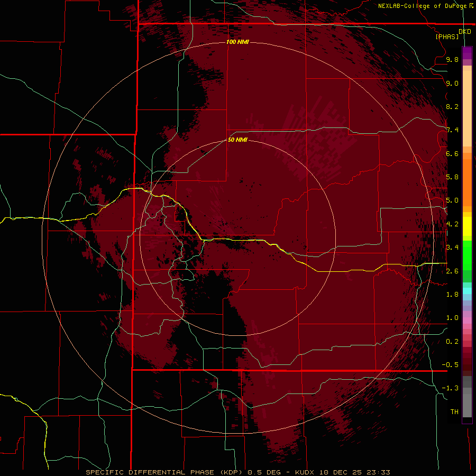Click the 4.2 value on color scale
Image resolution: width=476 pixels, height=476 pixels.
click(x=452, y=224)
